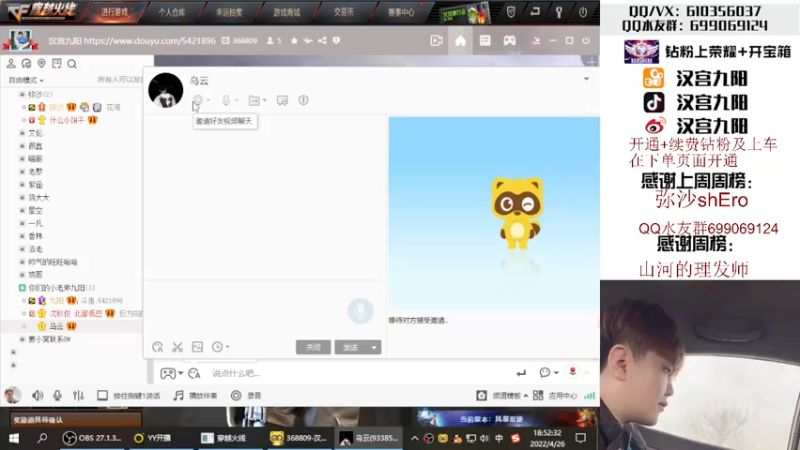Open the video live icon in YY header
Viewport: 800px width, 450px height.
coord(436,40)
